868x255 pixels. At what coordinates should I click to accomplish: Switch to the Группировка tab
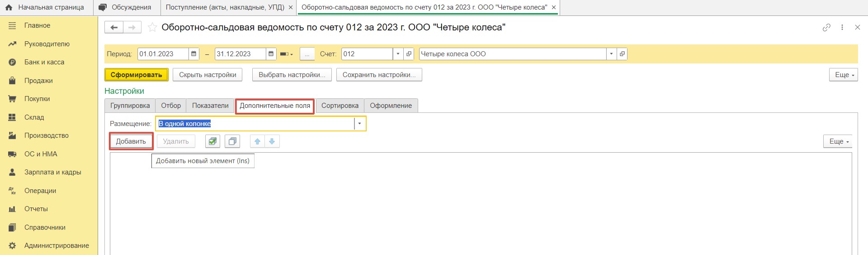click(x=130, y=106)
